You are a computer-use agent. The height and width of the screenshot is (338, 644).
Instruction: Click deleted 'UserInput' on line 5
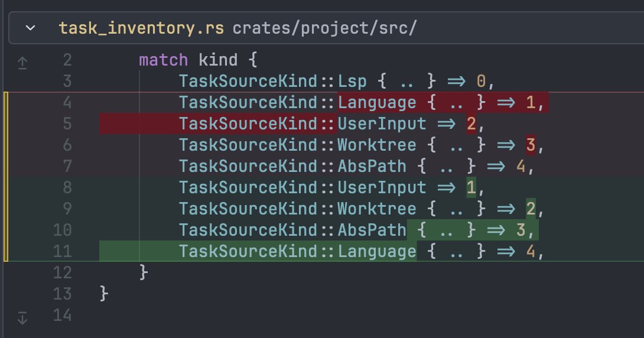tap(382, 124)
